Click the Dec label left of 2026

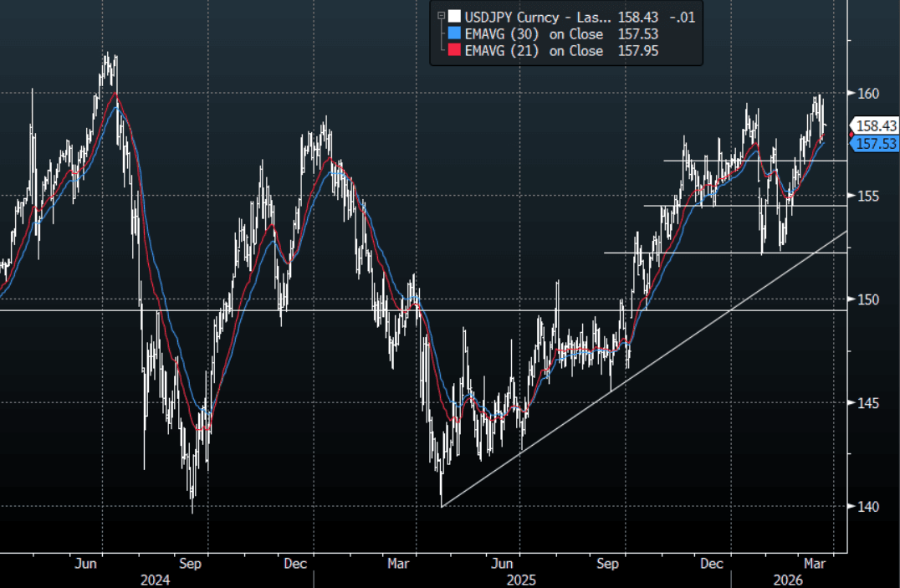pyautogui.click(x=711, y=563)
